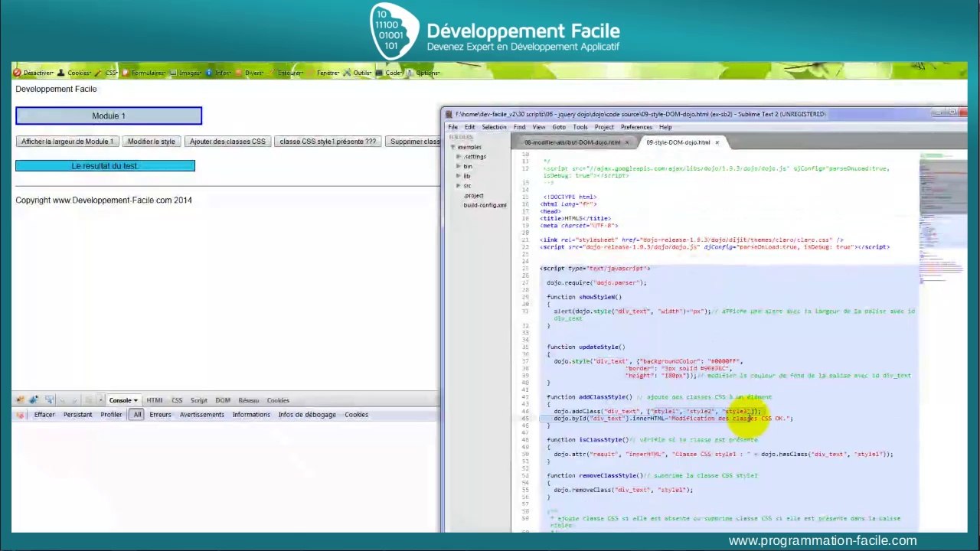Close the 08-modifier-attribut-DOM-dojo.html tab
Viewport: 980px width, 551px height.
(627, 142)
